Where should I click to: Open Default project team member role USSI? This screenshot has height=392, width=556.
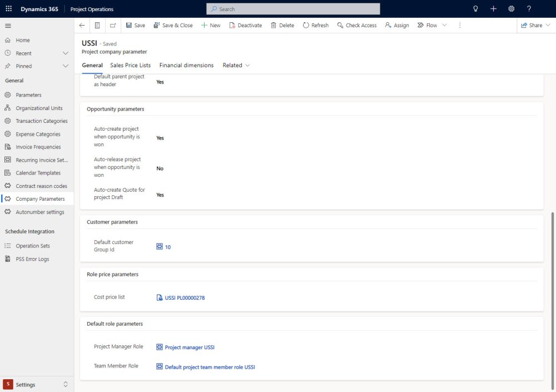[210, 367]
